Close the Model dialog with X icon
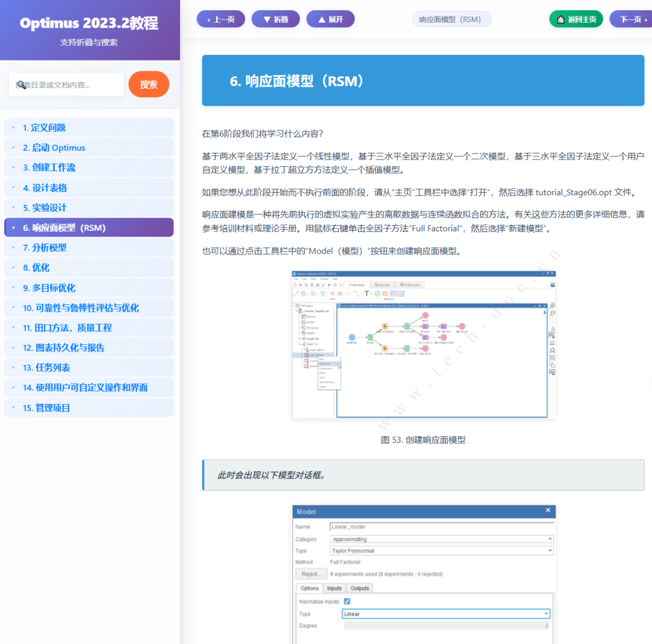The image size is (652, 644). click(548, 510)
